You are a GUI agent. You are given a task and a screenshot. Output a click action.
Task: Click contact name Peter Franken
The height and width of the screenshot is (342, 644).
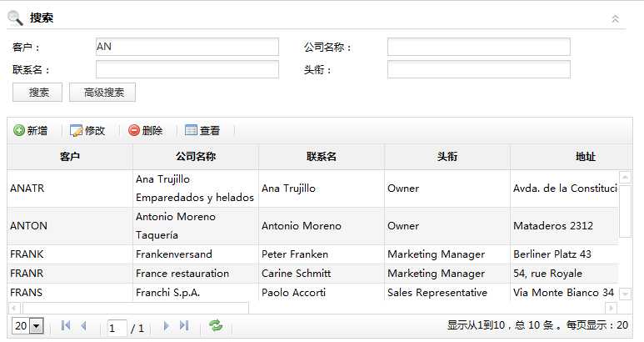[x=295, y=254]
